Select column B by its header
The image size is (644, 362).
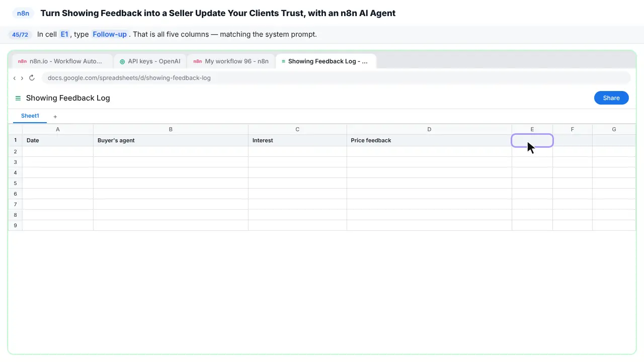171,130
